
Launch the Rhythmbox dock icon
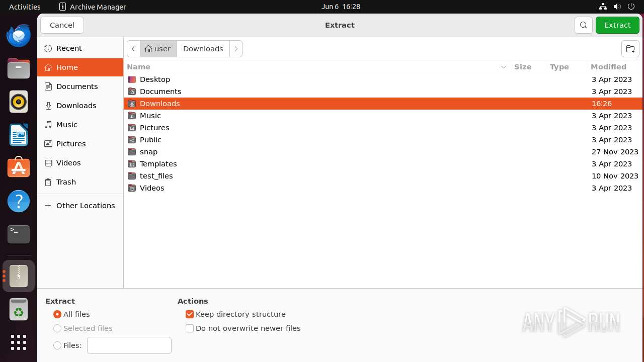(x=19, y=102)
